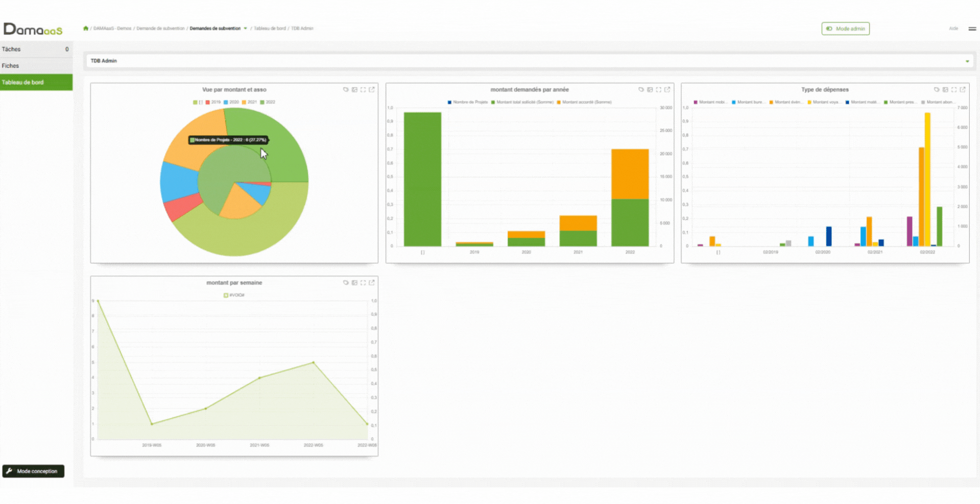Screen dimensions: 980x504
Task: Open the Aide link
Action: point(953,29)
